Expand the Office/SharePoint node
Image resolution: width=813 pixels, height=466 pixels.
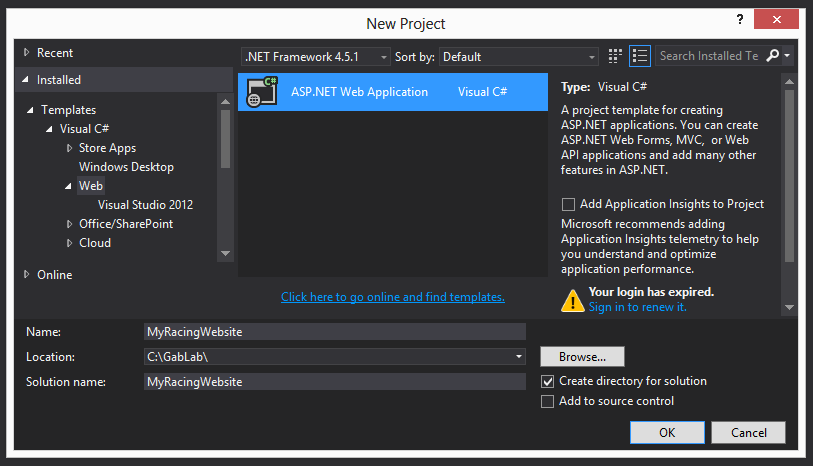69,224
